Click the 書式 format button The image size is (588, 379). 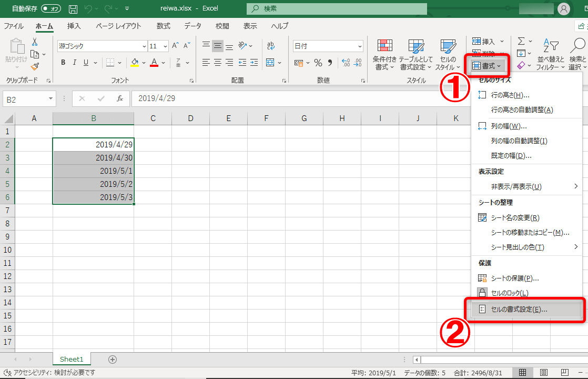[x=486, y=66]
